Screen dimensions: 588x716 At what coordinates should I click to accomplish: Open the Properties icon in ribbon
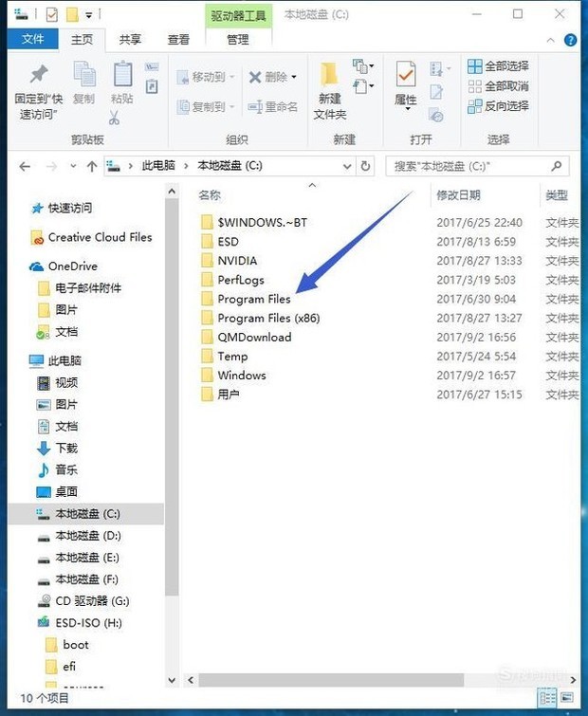tap(405, 74)
